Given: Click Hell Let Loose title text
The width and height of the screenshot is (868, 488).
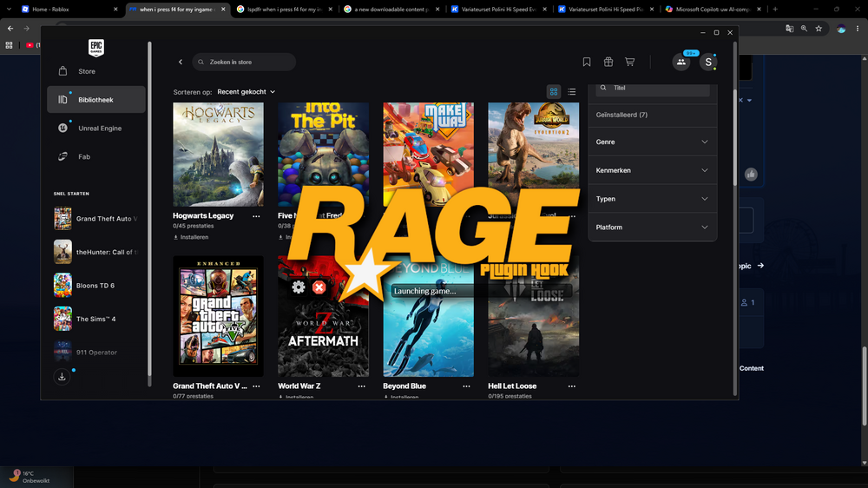Looking at the screenshot, I should [512, 386].
